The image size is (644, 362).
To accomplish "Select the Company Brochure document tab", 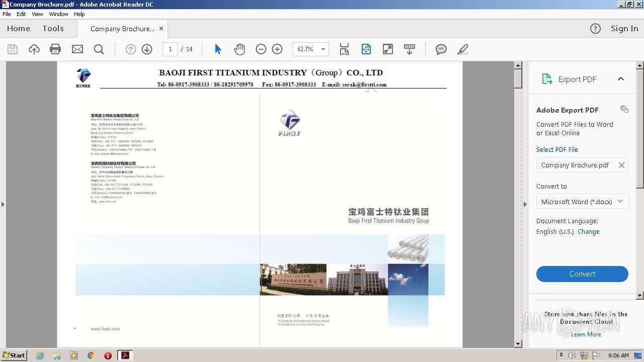I will pyautogui.click(x=122, y=29).
